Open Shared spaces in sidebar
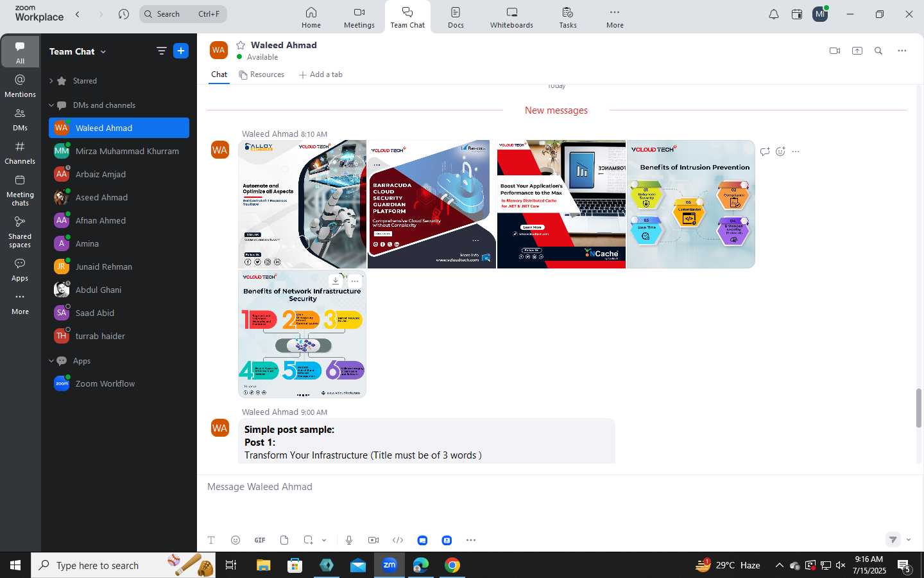The image size is (924, 578). [x=20, y=232]
